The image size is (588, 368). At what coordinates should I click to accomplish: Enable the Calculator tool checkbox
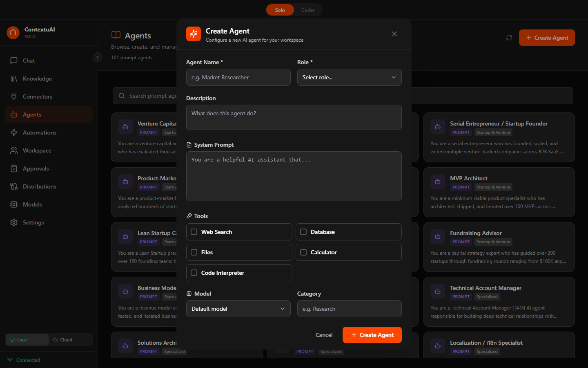pos(303,252)
